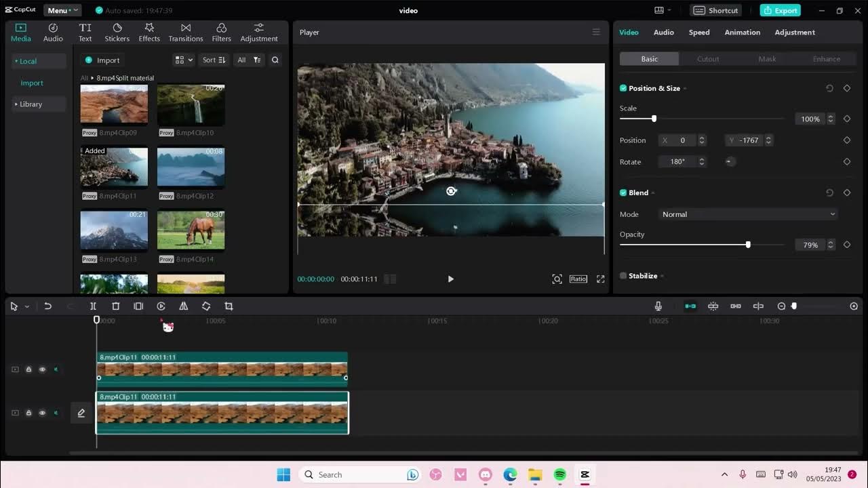Screen dimensions: 868x488
Task: Click the timeline zoom slider handle
Action: tap(794, 306)
